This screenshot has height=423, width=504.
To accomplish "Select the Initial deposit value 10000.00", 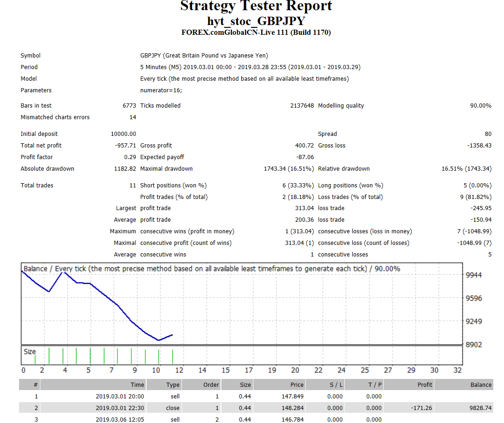I will pyautogui.click(x=123, y=134).
